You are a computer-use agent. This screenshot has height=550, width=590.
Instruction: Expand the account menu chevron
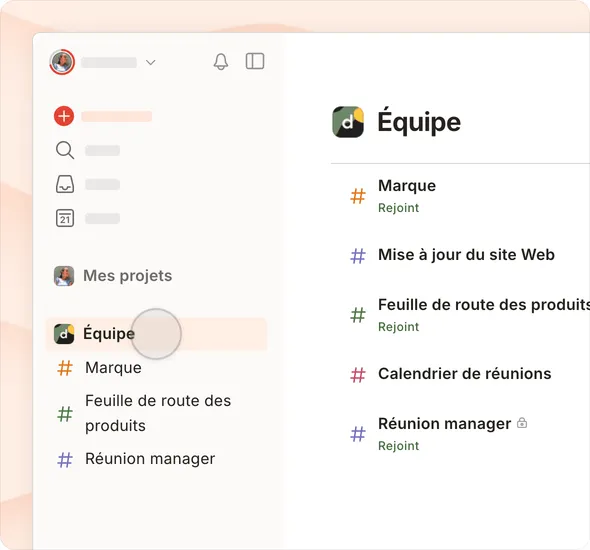click(151, 62)
